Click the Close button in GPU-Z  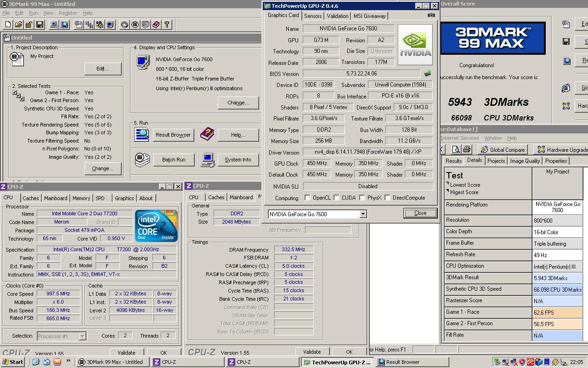[x=420, y=213]
